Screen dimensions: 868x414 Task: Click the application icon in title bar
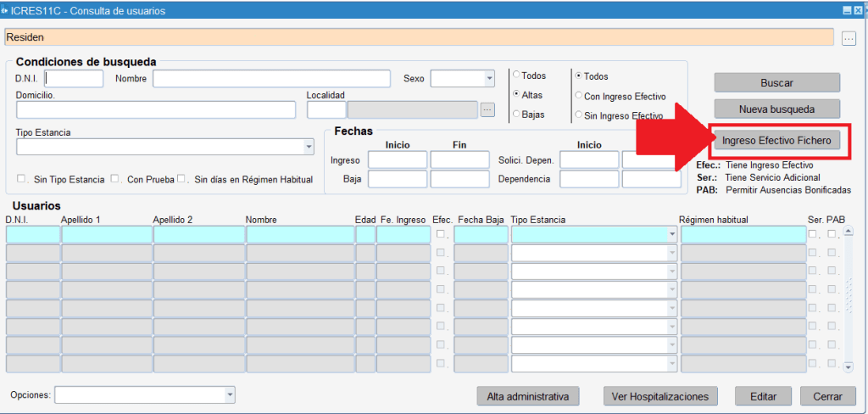5,10
